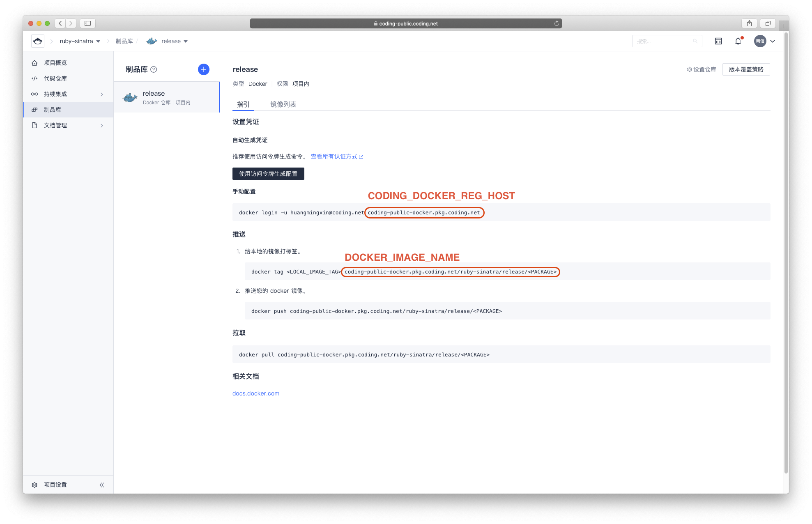This screenshot has height=524, width=812.
Task: Switch to the 镜像列表 tab
Action: tap(283, 104)
